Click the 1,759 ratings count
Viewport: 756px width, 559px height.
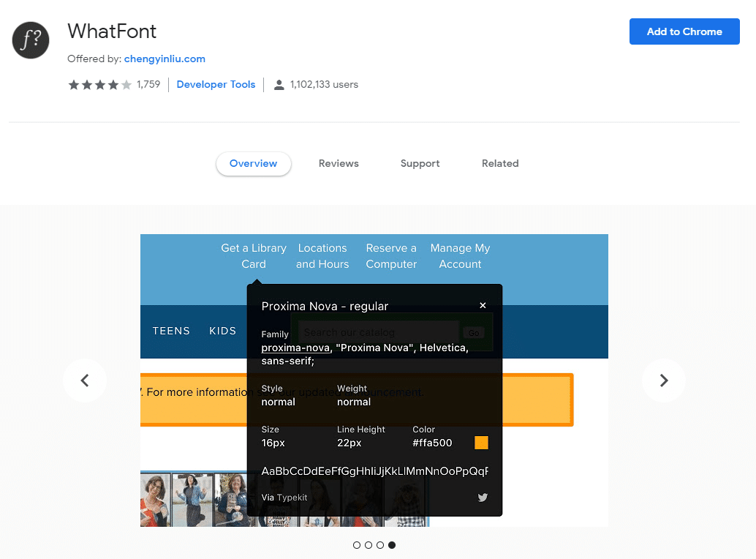pos(148,84)
